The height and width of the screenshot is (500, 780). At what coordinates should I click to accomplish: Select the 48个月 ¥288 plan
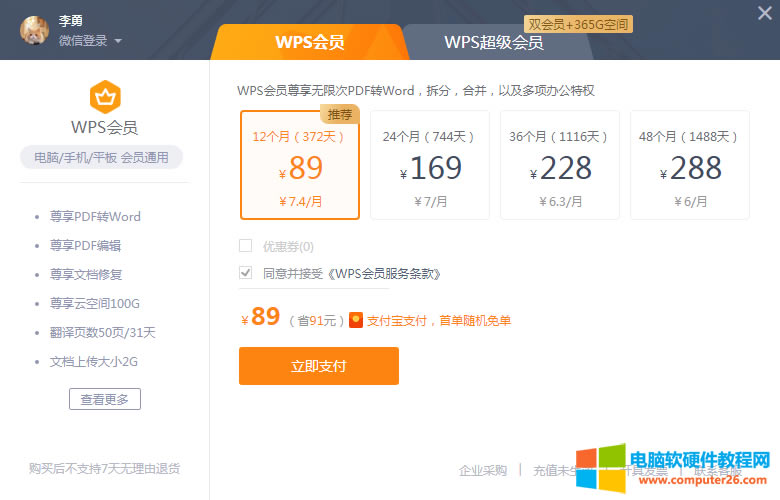pyautogui.click(x=689, y=165)
